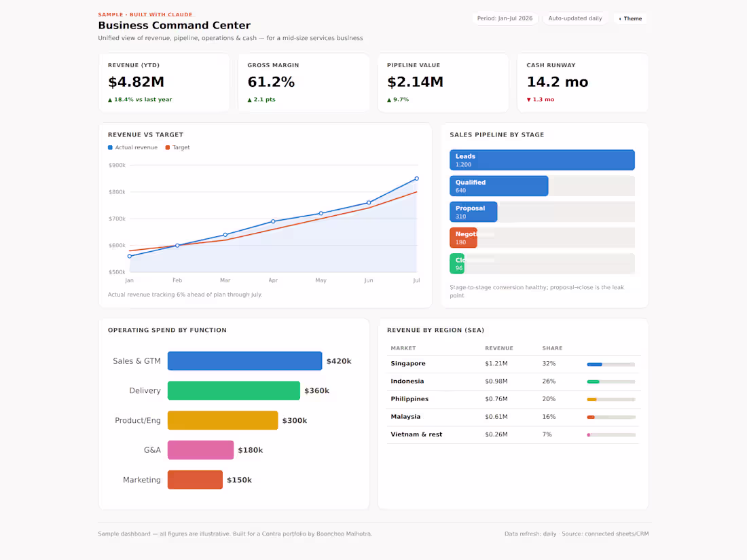The width and height of the screenshot is (747, 560).
Task: Click the $1.21M revenue cell
Action: (496, 364)
